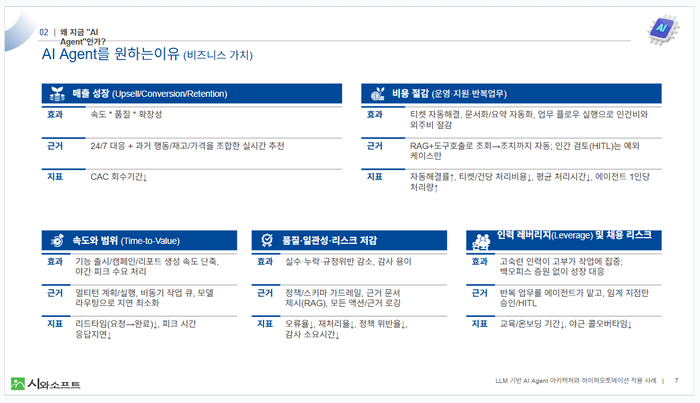Select the subtitle (비즈니스 가치)

coord(218,55)
